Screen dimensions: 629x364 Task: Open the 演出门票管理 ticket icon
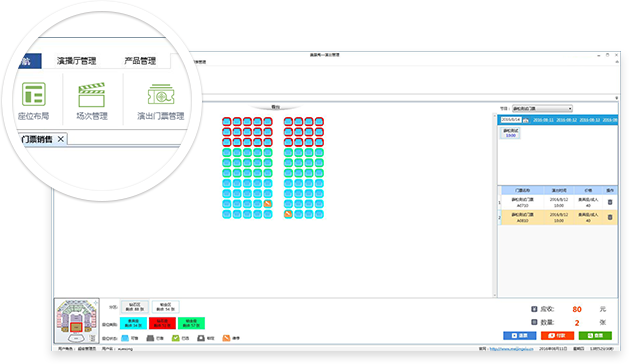pyautogui.click(x=160, y=101)
